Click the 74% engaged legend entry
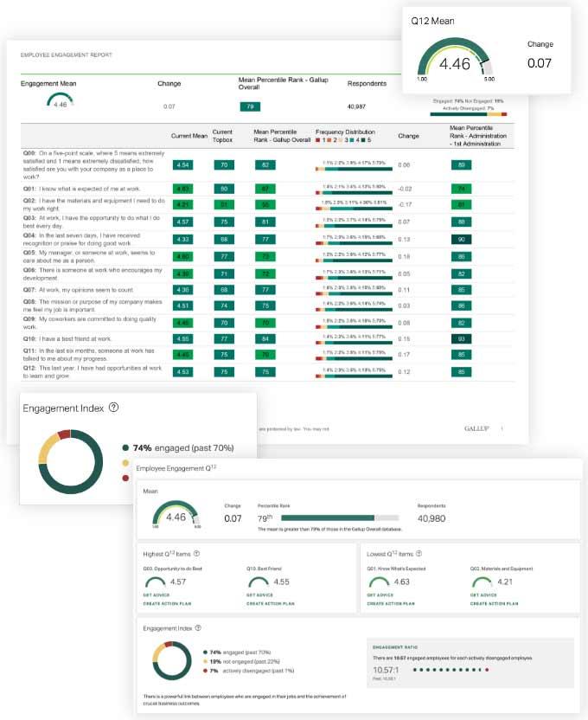This screenshot has height=720, width=588. click(178, 447)
